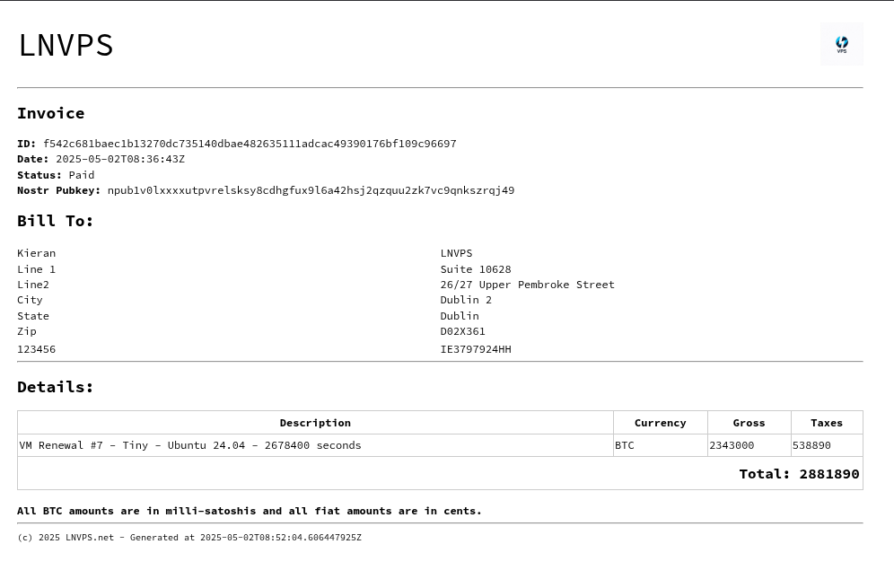Click the invoice date 2025-05-02T08:36:43Z
The height and width of the screenshot is (588, 894).
tap(120, 159)
